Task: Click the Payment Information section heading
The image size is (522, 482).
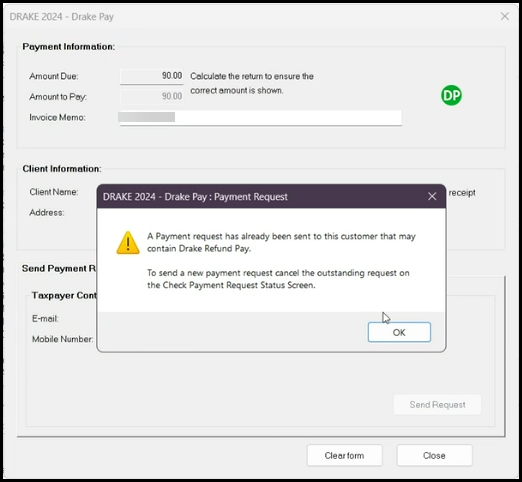Action: click(x=69, y=47)
